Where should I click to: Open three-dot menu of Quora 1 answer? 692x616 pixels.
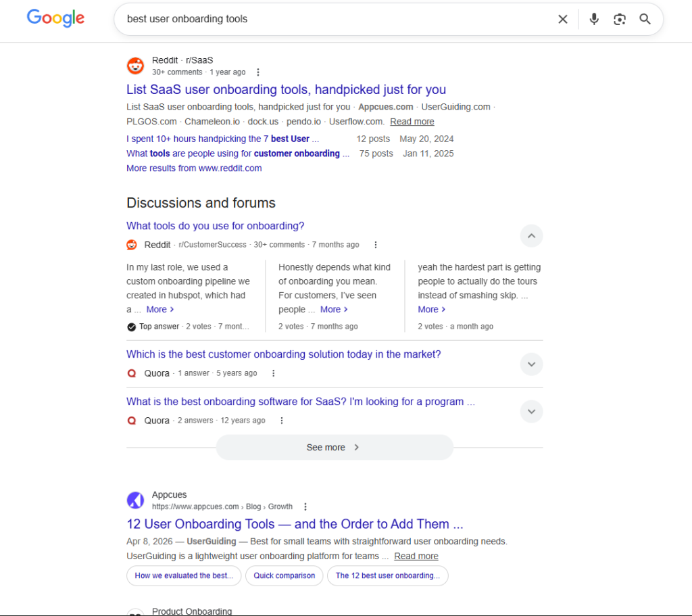pyautogui.click(x=274, y=373)
